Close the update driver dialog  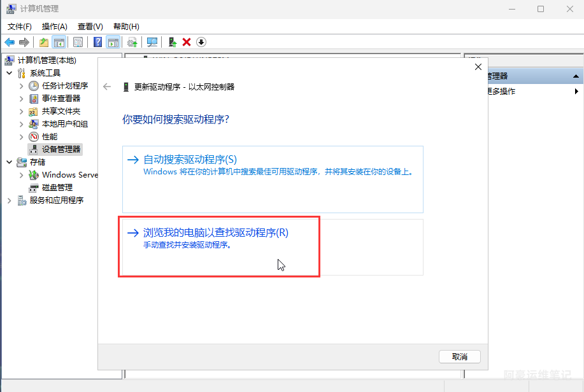coord(478,66)
